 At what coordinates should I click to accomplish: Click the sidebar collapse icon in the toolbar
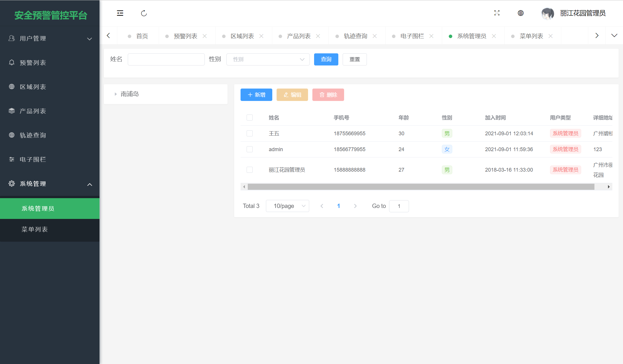(x=120, y=13)
